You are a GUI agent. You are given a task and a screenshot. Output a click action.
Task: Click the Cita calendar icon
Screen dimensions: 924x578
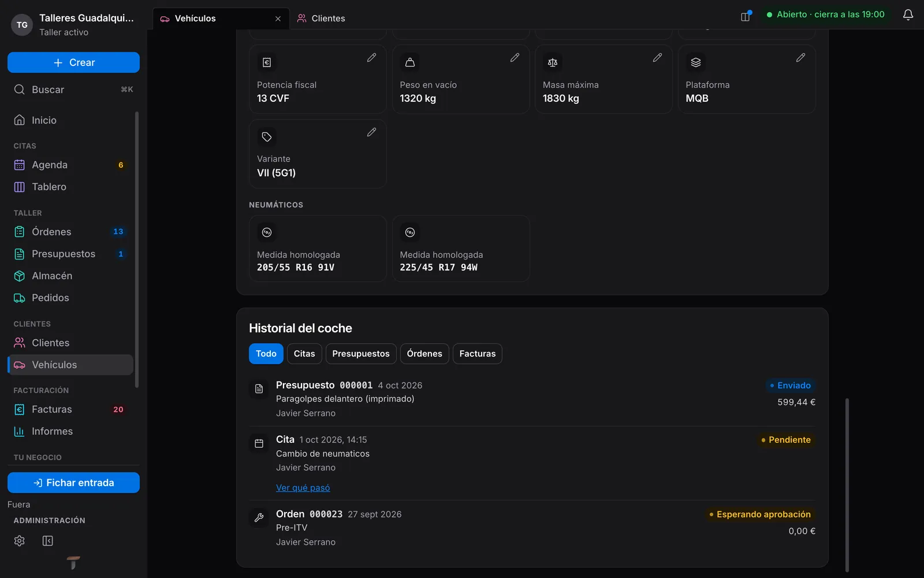tap(259, 443)
